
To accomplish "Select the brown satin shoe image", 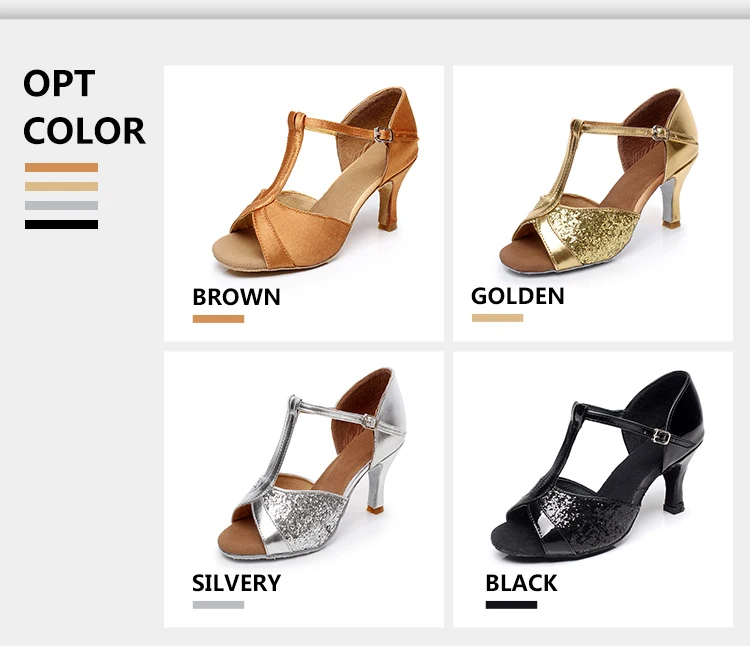I will point(316,180).
